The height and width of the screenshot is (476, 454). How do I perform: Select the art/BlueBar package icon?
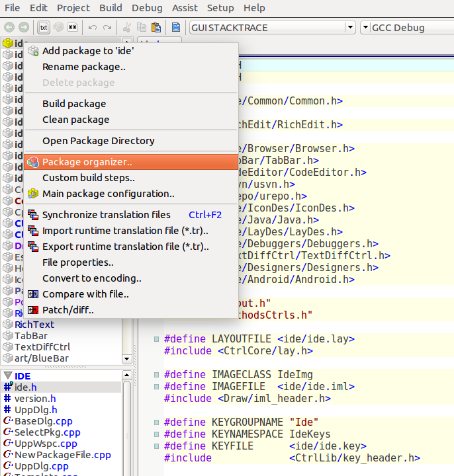8,358
